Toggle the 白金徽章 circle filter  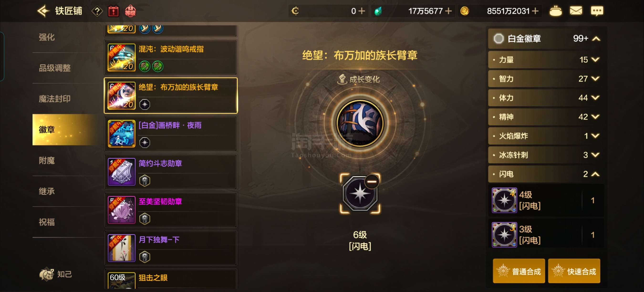point(499,38)
